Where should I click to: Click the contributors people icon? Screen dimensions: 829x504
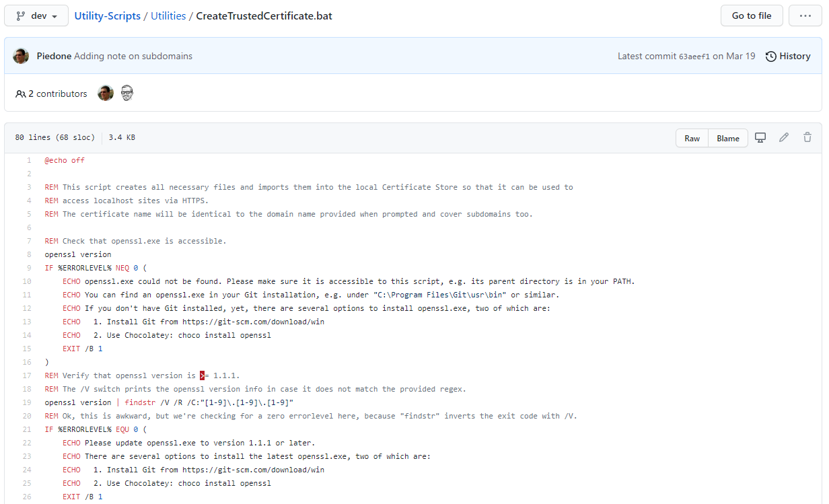pyautogui.click(x=21, y=94)
